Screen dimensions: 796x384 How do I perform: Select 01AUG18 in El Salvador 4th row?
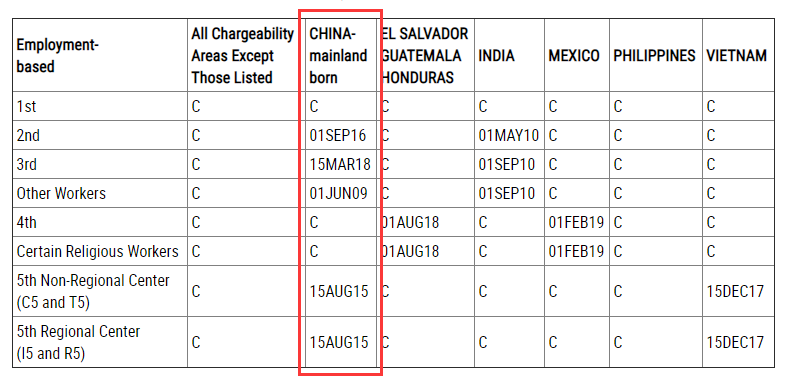(410, 222)
